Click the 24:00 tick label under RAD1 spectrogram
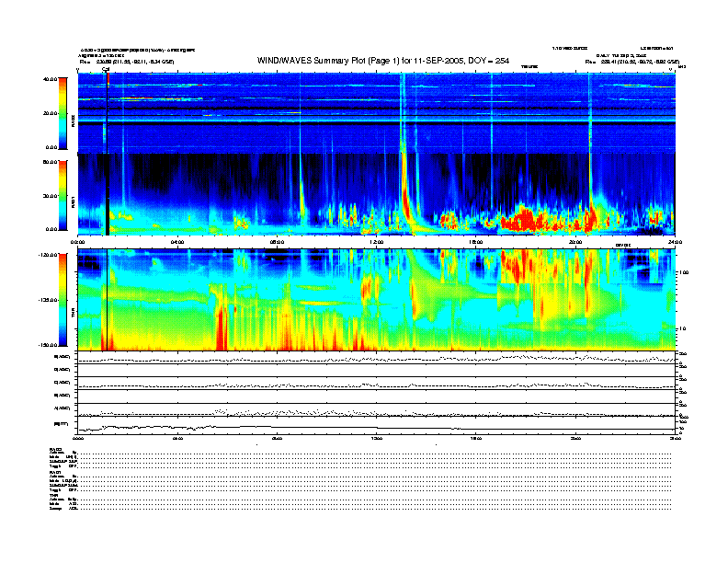Screen dimensions: 728x563 point(675,242)
